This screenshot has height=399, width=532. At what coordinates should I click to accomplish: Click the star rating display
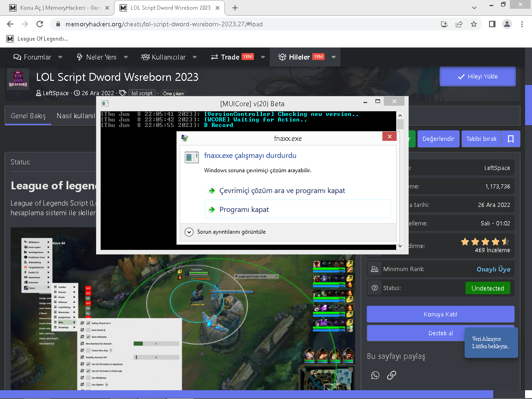[x=485, y=242]
